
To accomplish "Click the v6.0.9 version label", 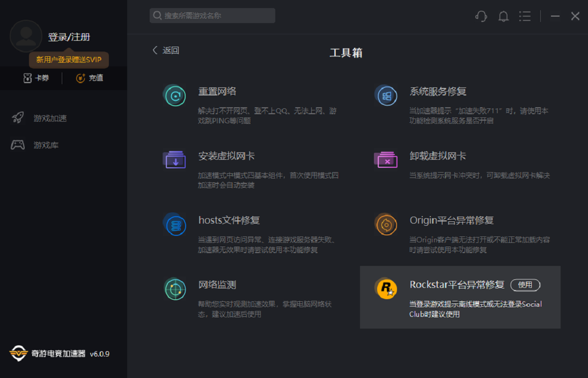I will [x=100, y=354].
